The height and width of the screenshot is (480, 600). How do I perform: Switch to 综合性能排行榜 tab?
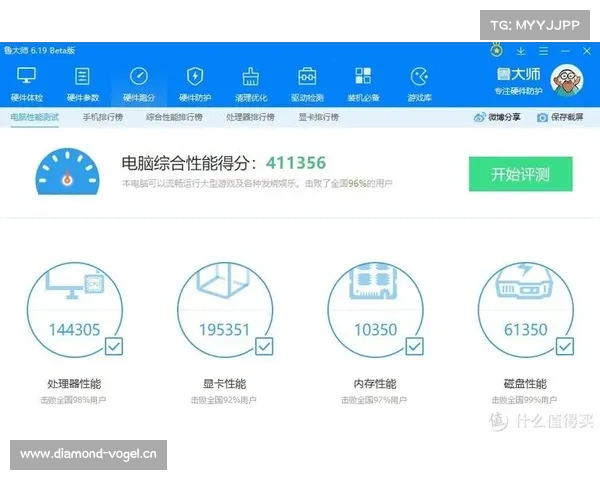[x=174, y=117]
